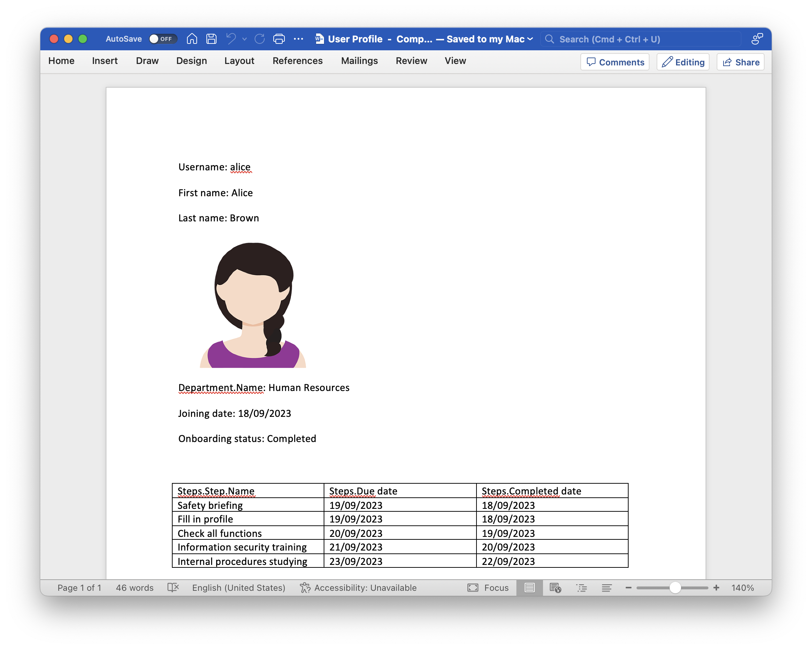
Task: Switch to the Review ribbon tab
Action: 411,61
